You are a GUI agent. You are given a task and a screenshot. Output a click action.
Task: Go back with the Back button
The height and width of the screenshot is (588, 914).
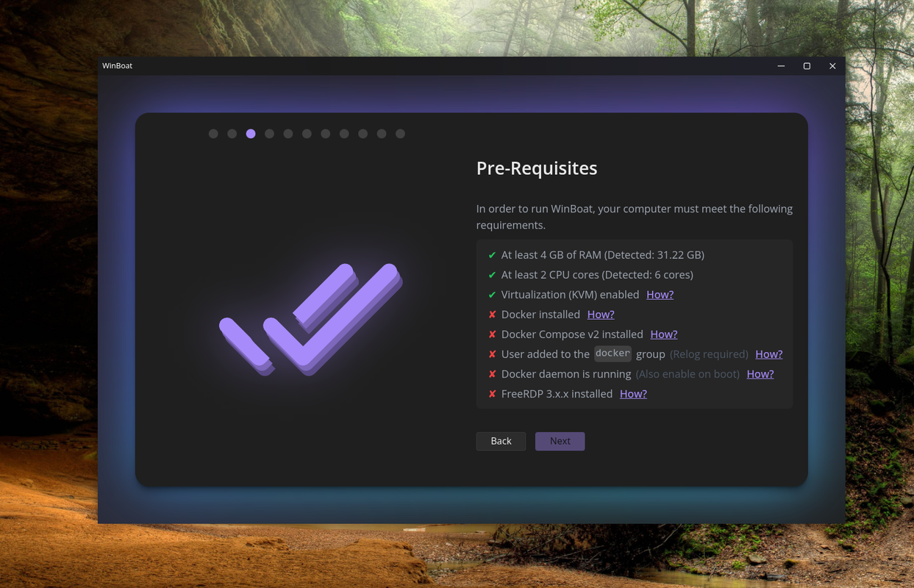[x=501, y=441]
